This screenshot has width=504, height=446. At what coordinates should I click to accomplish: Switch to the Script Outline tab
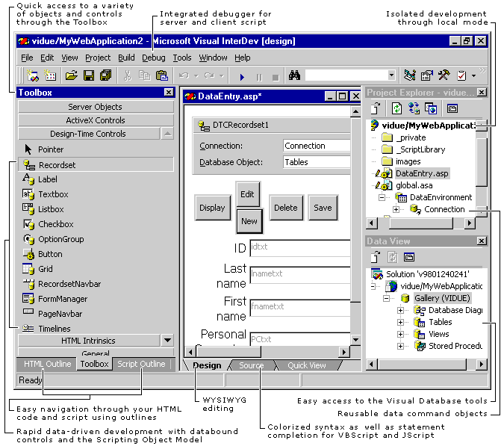click(141, 364)
